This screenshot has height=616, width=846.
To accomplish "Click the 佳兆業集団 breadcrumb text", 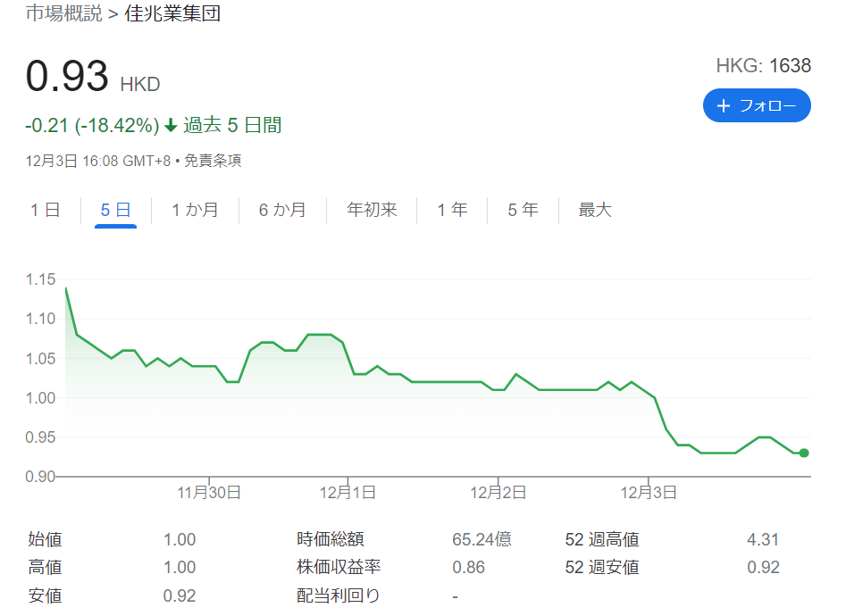I will pyautogui.click(x=172, y=13).
